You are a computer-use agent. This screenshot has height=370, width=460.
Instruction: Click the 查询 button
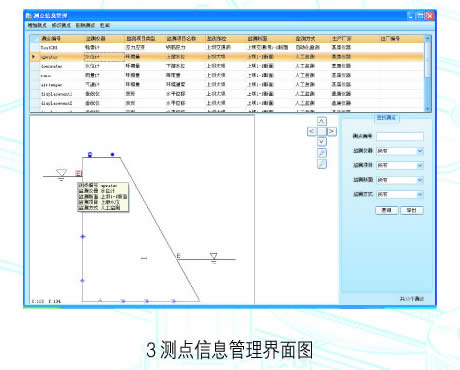387,210
